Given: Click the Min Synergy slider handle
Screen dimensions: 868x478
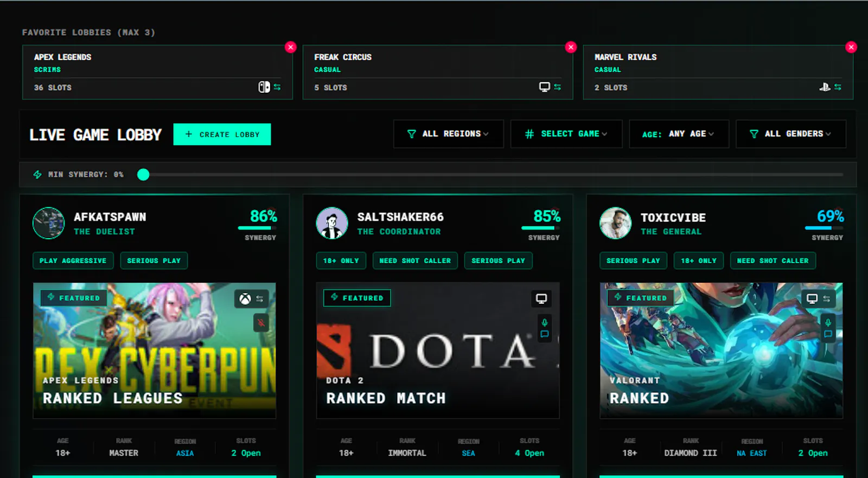Looking at the screenshot, I should pos(143,175).
